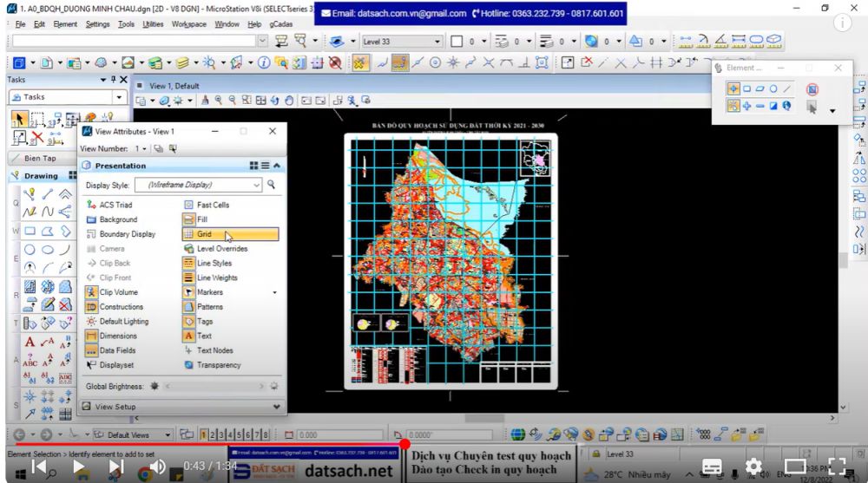This screenshot has height=483, width=868.
Task: Click the Place Text 'A' tool icon
Action: pyautogui.click(x=30, y=342)
